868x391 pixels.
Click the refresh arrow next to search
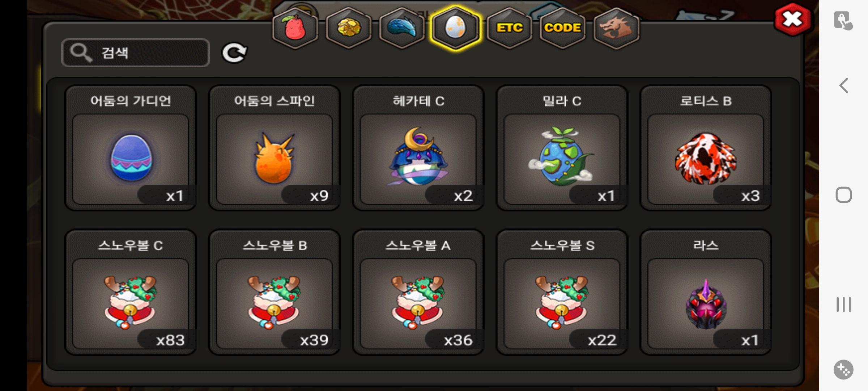234,53
